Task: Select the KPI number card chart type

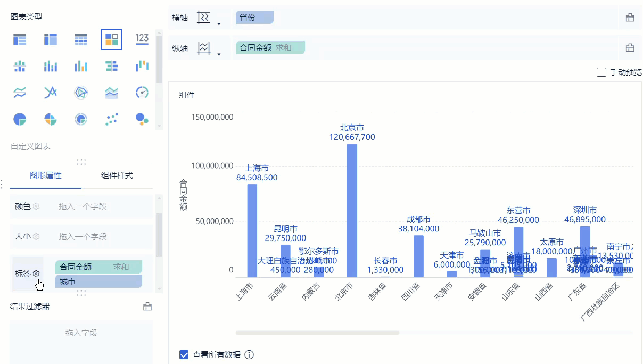Action: pos(142,39)
